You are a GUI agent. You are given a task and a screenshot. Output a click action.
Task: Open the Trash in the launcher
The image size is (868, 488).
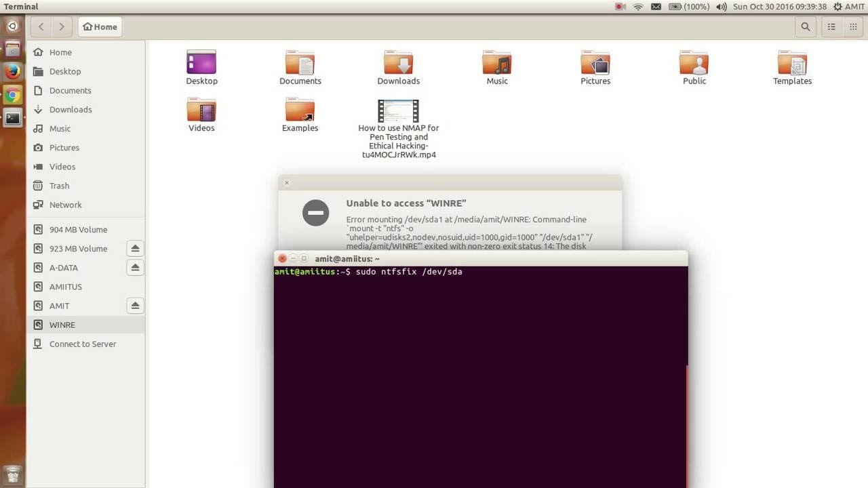[x=12, y=474]
